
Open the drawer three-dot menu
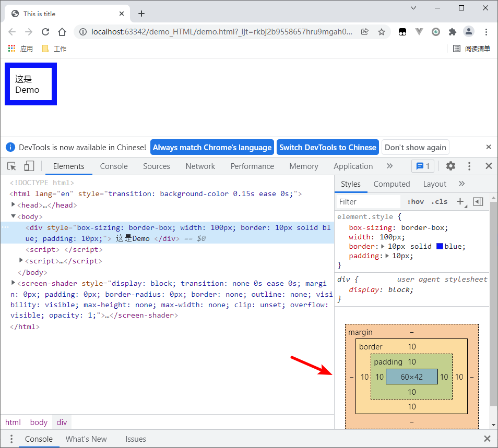tap(11, 439)
